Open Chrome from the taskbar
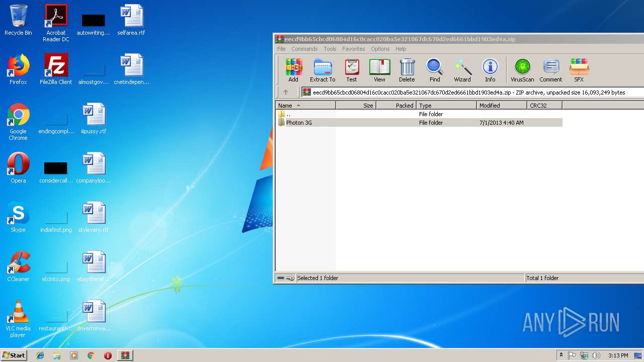Viewport: 644px width, 362px height. (x=91, y=355)
